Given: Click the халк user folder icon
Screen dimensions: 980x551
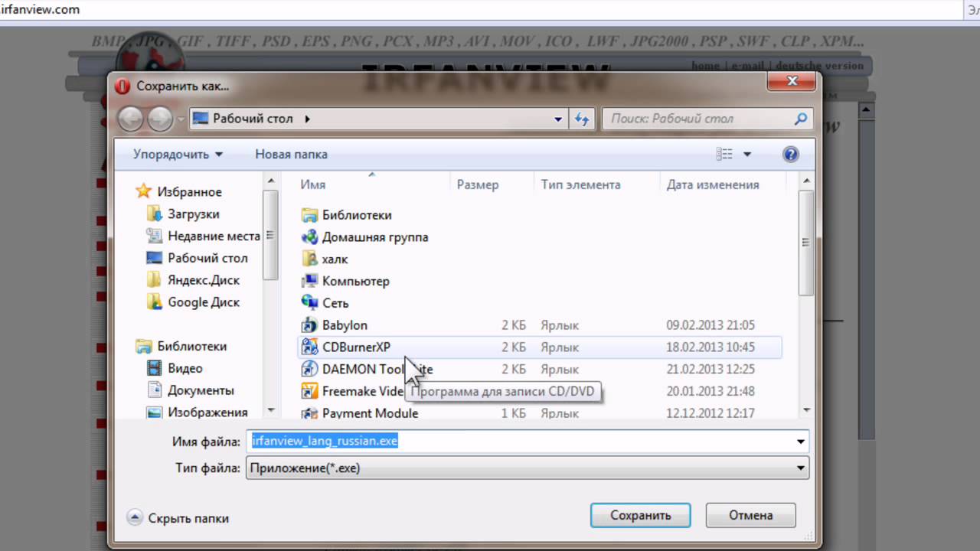Looking at the screenshot, I should (x=309, y=259).
